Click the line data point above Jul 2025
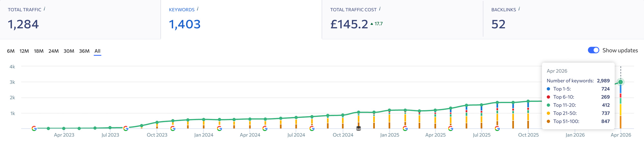Viewport: 644px width, 145px height. 482,105
